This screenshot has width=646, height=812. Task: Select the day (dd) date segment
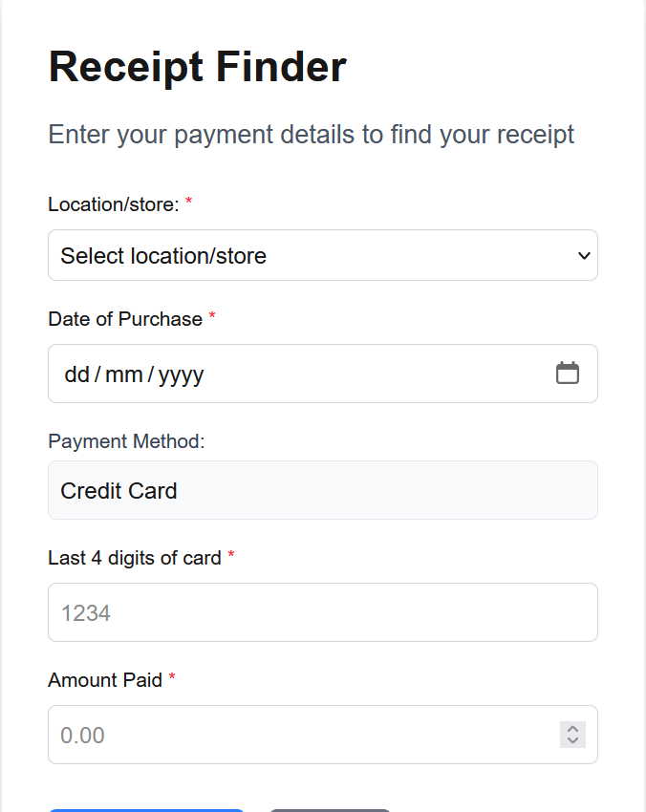click(x=76, y=374)
